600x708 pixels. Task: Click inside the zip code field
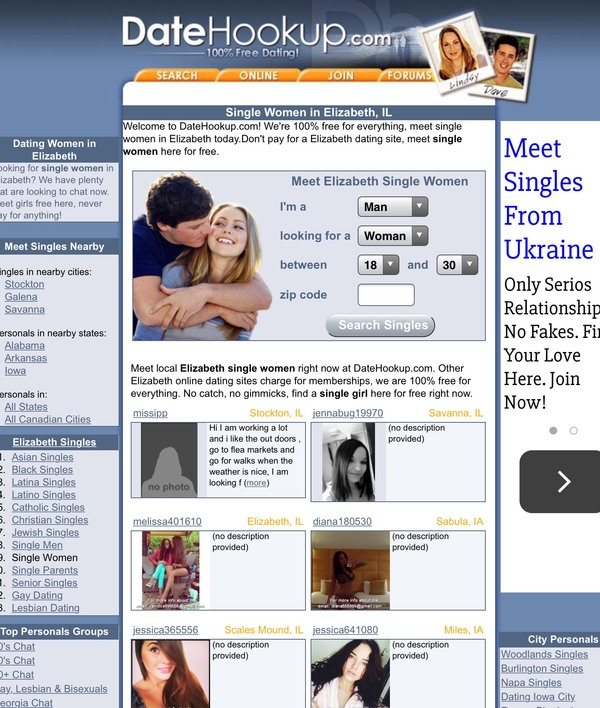coord(385,295)
